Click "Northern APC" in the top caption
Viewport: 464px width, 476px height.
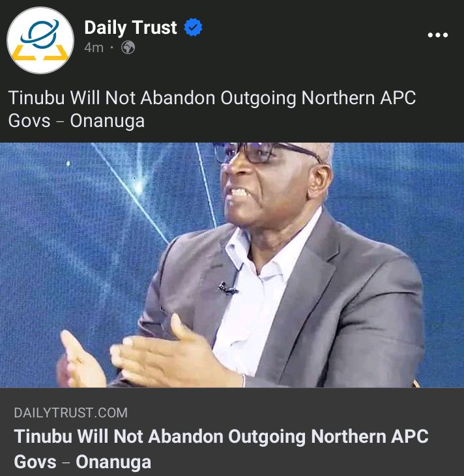pyautogui.click(x=358, y=98)
